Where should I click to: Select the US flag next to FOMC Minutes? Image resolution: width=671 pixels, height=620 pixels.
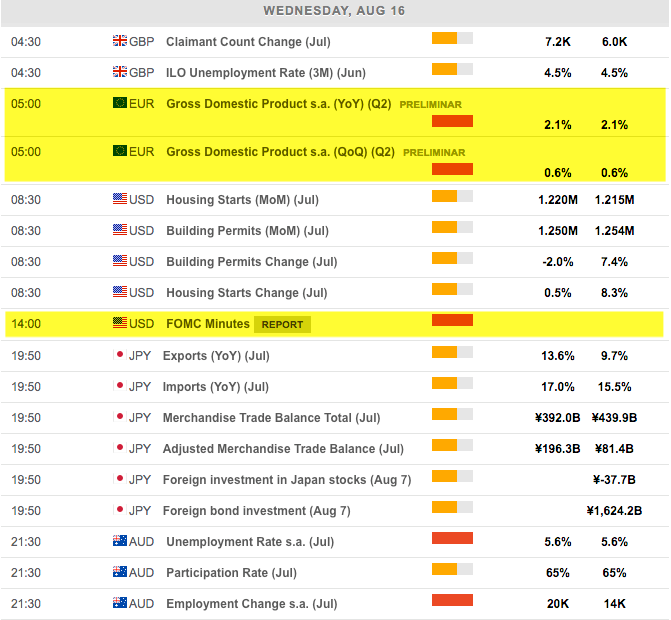point(120,324)
